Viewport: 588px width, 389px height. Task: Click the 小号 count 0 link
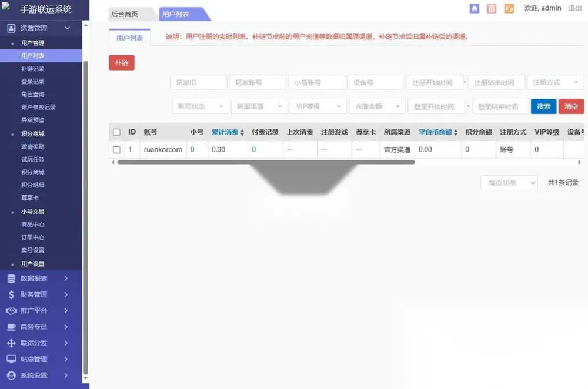[x=192, y=149]
